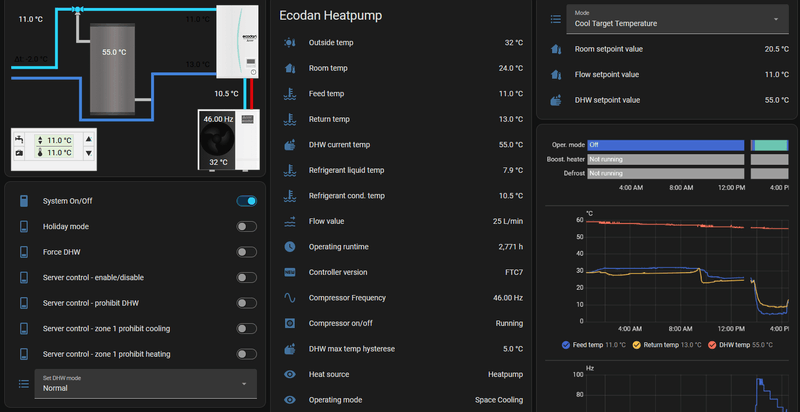Click the Boost. heater Not running bar

point(665,160)
